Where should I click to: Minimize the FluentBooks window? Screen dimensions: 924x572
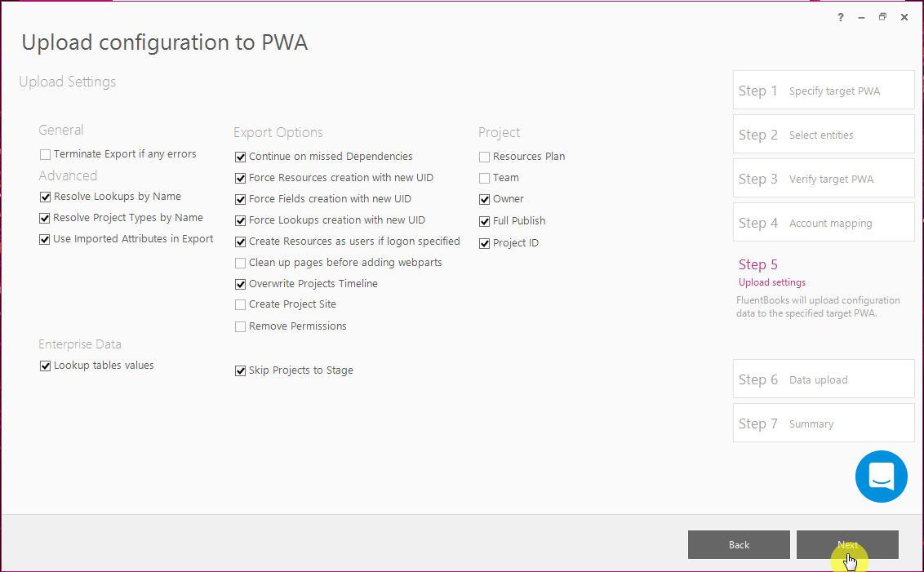tap(861, 18)
